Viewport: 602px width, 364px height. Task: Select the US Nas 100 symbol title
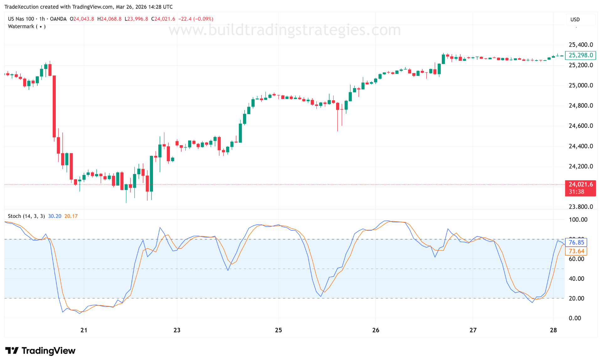[21, 18]
